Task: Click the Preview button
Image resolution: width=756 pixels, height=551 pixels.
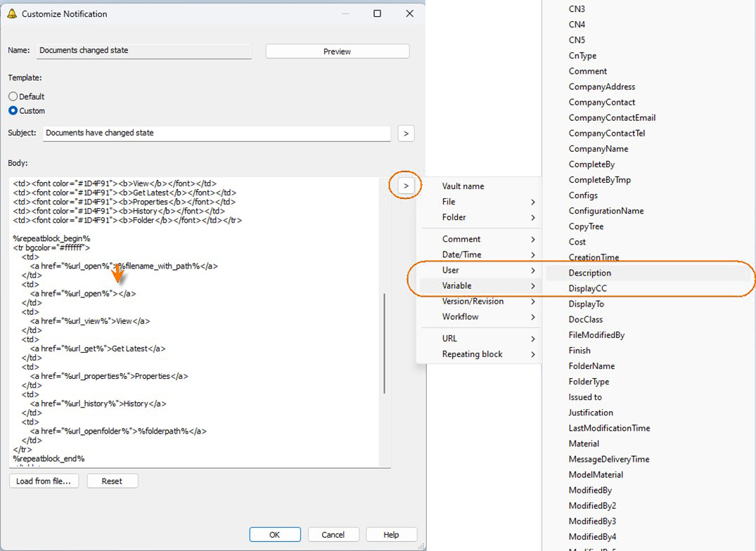Action: pos(337,51)
